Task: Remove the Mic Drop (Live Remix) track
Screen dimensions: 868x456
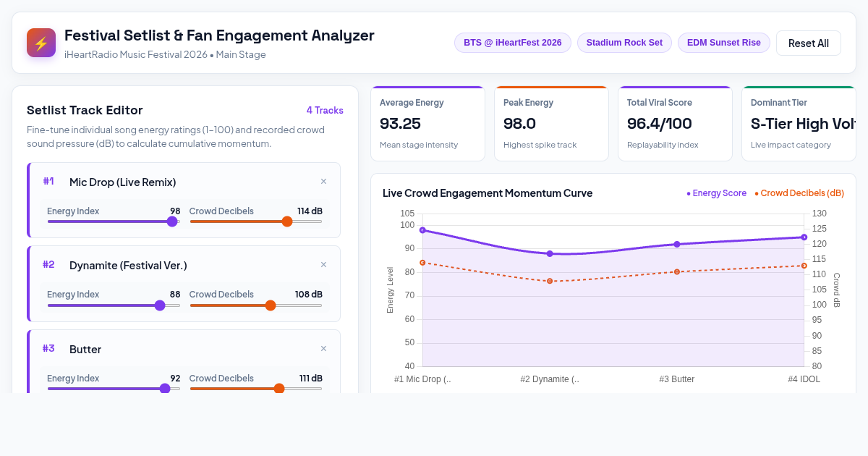Action: coord(323,182)
